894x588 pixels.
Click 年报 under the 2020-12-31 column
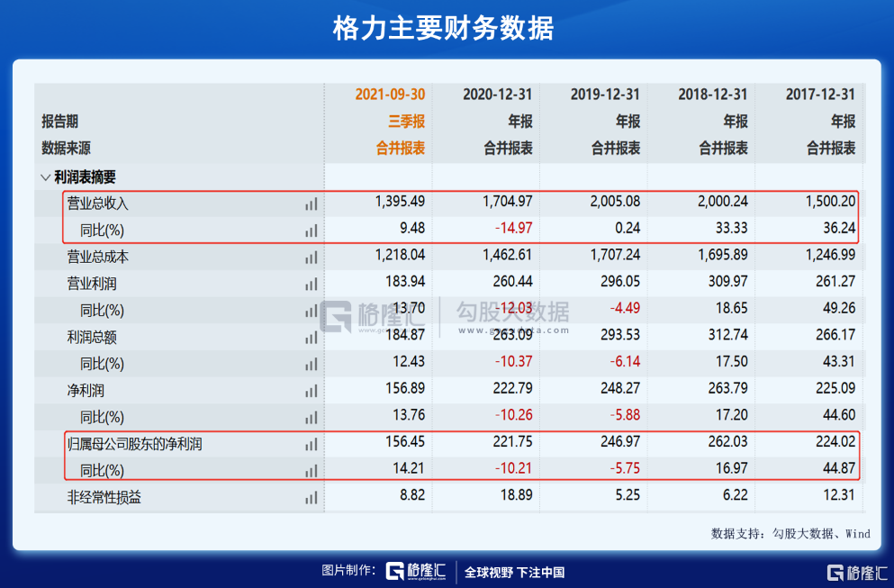point(520,122)
